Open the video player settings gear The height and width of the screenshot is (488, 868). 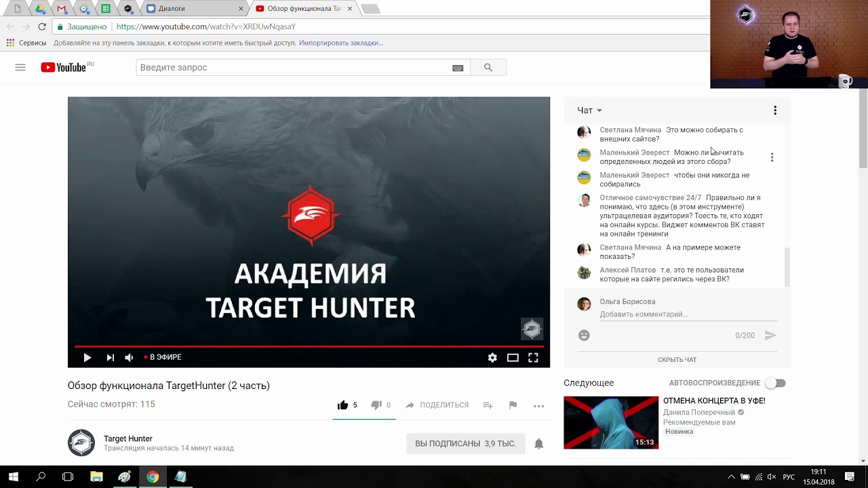pyautogui.click(x=492, y=357)
